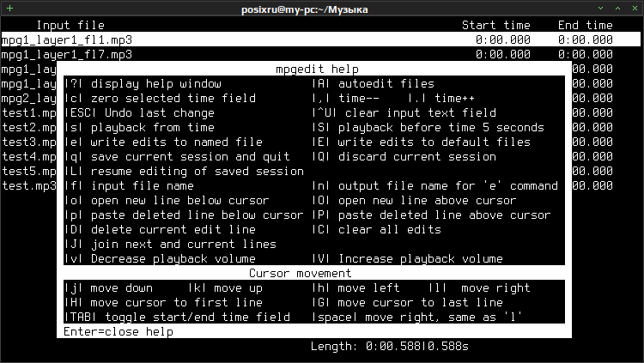Click the 'move up' help entry
The height and width of the screenshot is (363, 644).
225,287
